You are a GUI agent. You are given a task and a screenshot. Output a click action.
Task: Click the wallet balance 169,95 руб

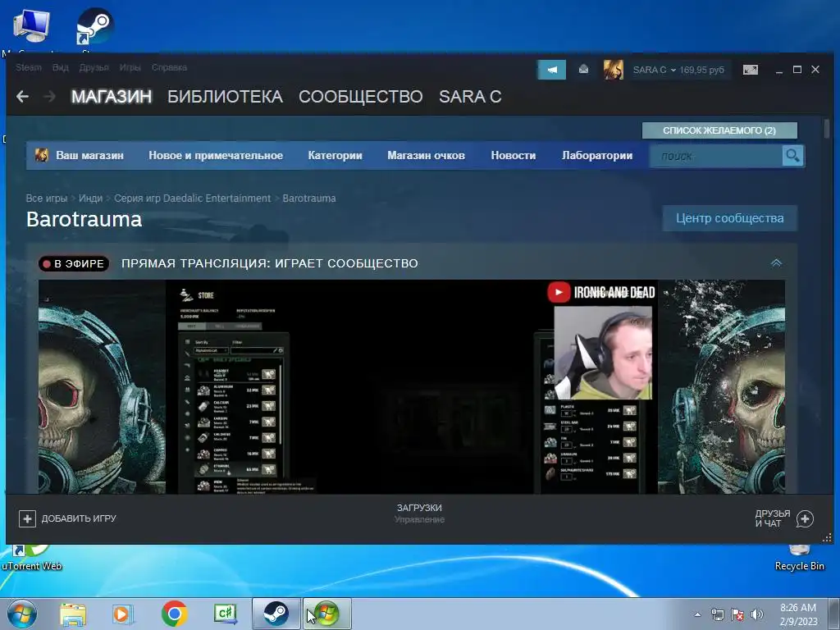tap(702, 70)
